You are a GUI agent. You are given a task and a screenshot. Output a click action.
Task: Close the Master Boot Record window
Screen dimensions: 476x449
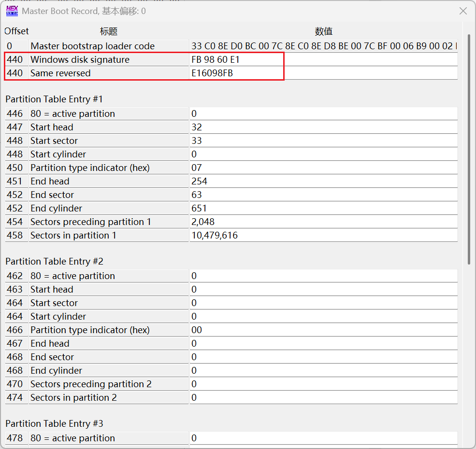pos(463,11)
